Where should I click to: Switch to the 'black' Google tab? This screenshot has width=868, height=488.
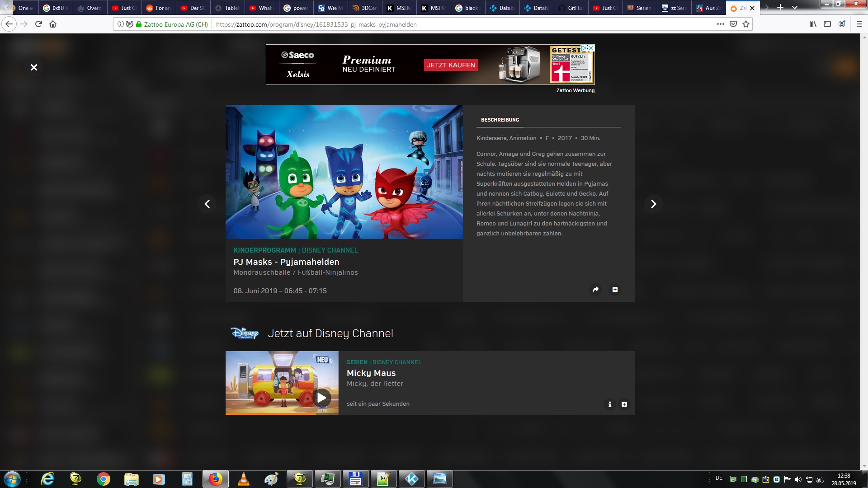(x=468, y=8)
